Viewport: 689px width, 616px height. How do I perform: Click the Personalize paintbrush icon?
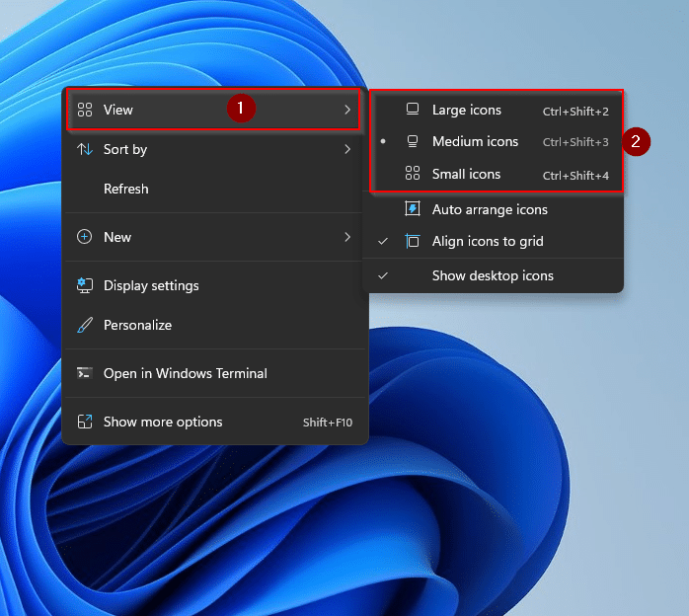pyautogui.click(x=85, y=325)
